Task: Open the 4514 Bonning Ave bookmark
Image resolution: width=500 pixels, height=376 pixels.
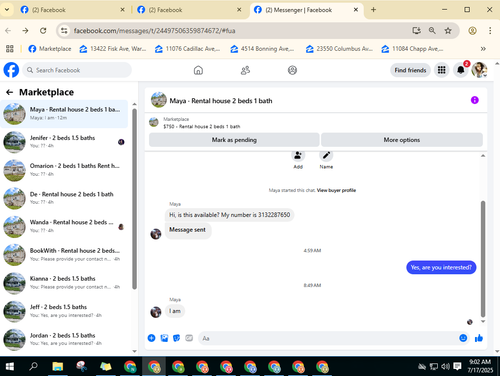Action: click(x=263, y=49)
